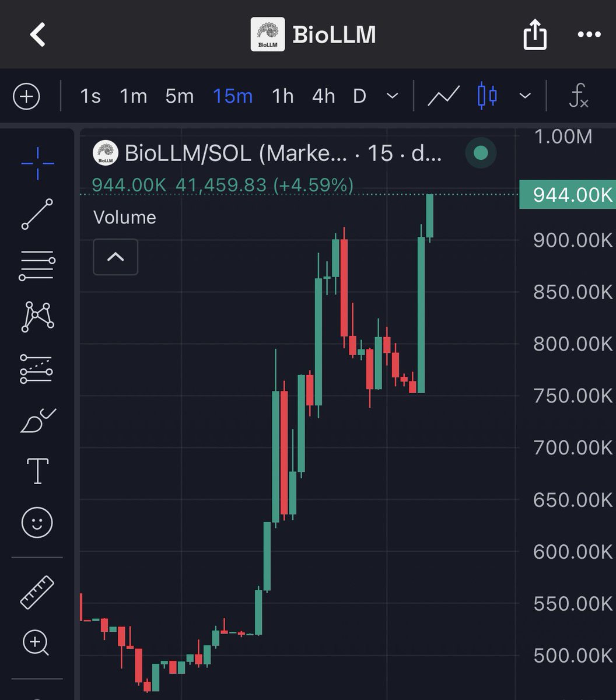Tap the 500.00K price axis label

tap(573, 656)
